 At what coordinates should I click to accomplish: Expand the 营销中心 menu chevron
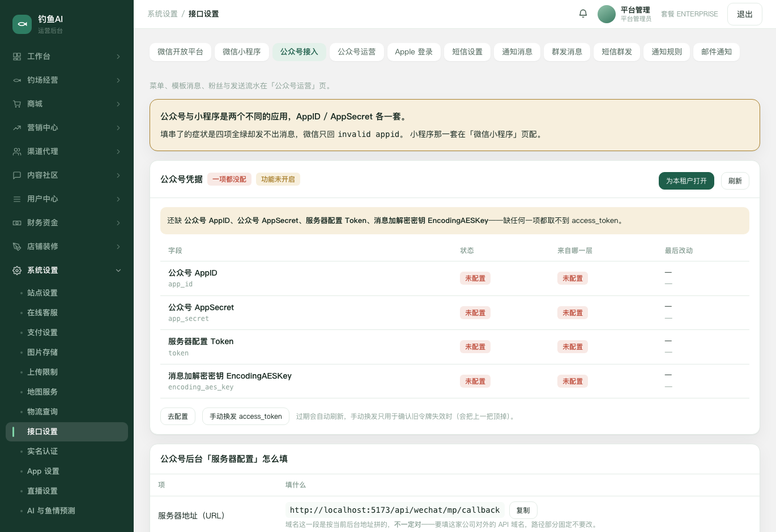(x=118, y=128)
